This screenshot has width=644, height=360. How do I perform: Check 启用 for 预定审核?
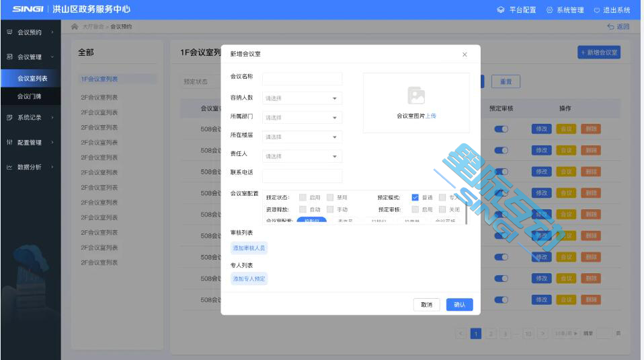point(415,209)
